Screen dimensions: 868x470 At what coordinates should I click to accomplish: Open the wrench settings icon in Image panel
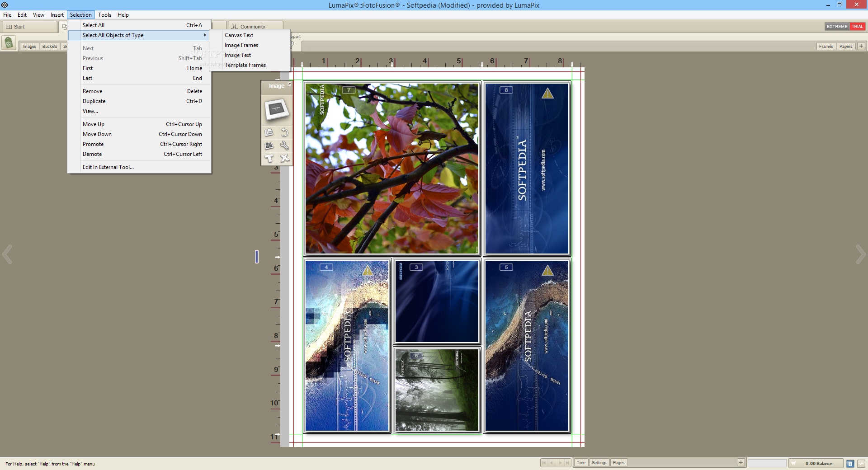(x=284, y=145)
